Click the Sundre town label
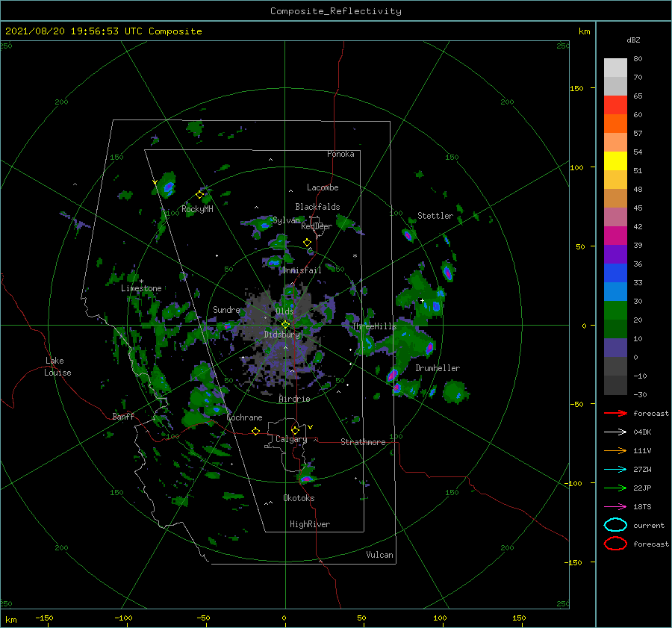Viewport: 672px width, 628px height. click(226, 309)
